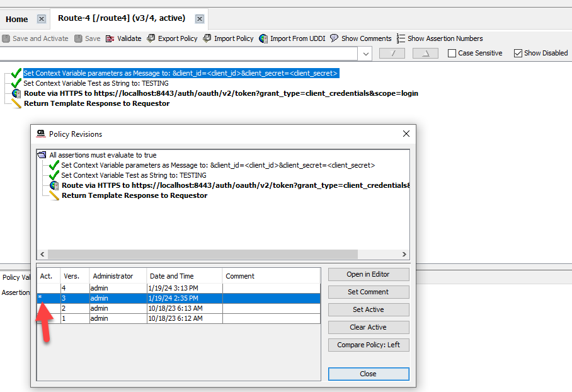Enable the Case Sensitive checkbox

(452, 54)
